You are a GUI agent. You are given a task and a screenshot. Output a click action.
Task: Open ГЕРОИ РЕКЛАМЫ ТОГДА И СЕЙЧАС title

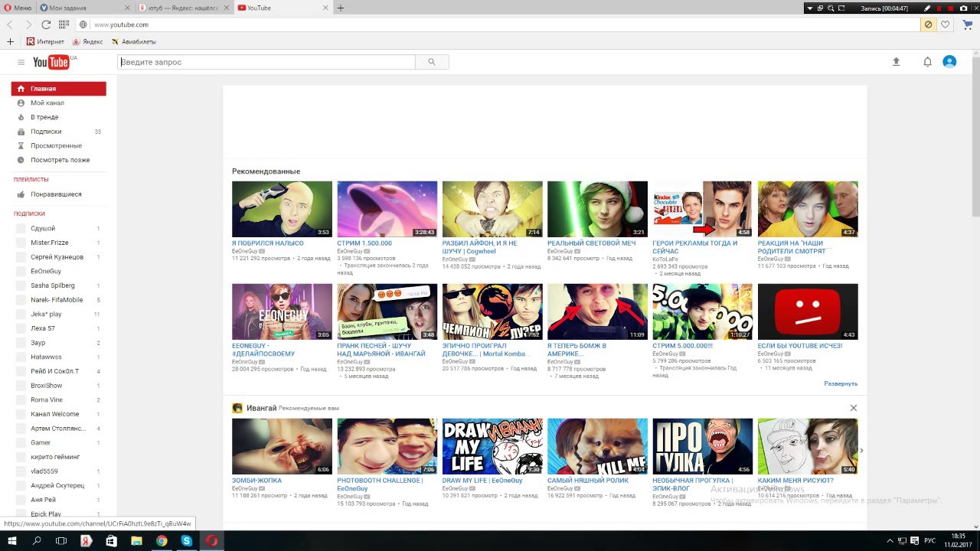[x=695, y=246]
